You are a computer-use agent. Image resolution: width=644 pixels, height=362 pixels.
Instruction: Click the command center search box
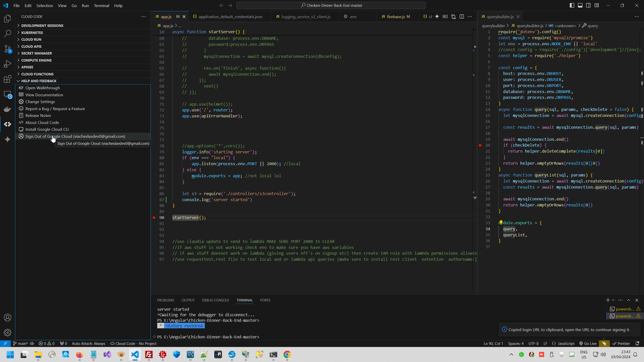pos(331,5)
